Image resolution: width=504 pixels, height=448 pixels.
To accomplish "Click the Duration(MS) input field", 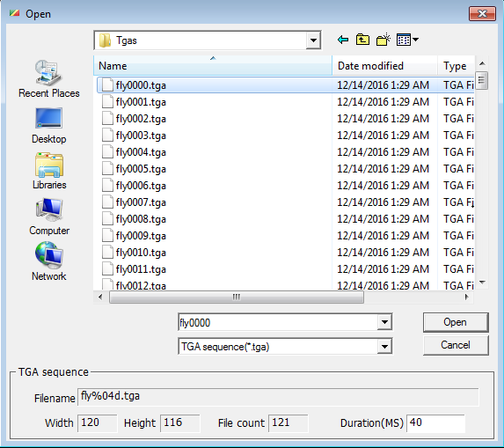I will point(436,422).
